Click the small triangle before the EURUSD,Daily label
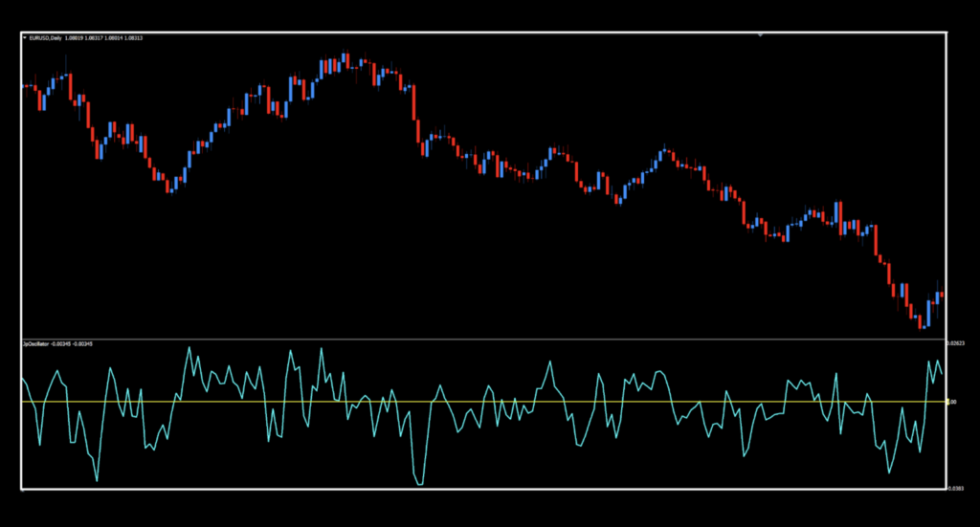 click(x=24, y=38)
